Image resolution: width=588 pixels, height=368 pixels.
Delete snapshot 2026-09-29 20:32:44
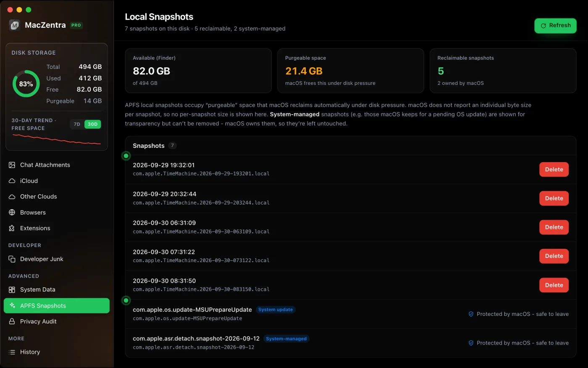click(x=554, y=198)
